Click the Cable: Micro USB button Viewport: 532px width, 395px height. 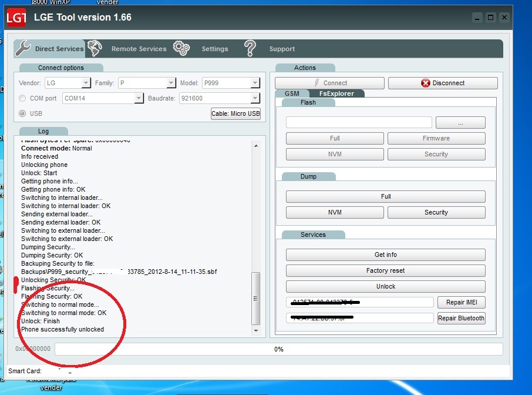coord(236,113)
